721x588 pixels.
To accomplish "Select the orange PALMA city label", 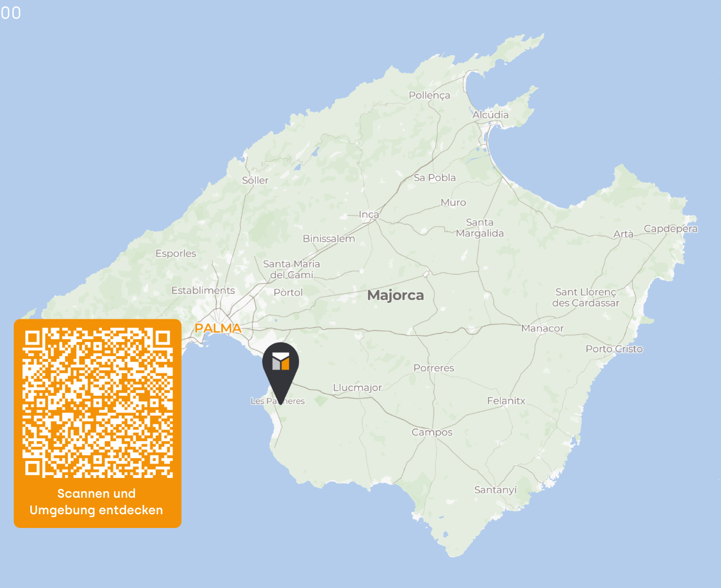I will tap(218, 328).
